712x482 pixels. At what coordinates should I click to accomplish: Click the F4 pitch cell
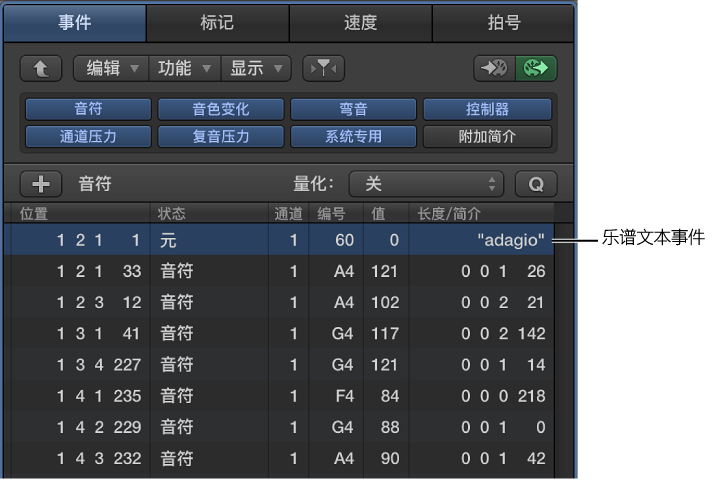pos(345,396)
